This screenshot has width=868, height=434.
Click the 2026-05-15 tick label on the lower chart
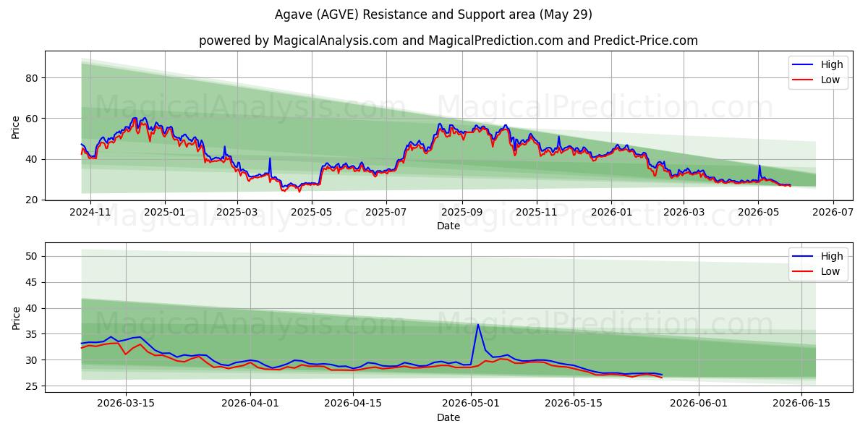coord(574,404)
